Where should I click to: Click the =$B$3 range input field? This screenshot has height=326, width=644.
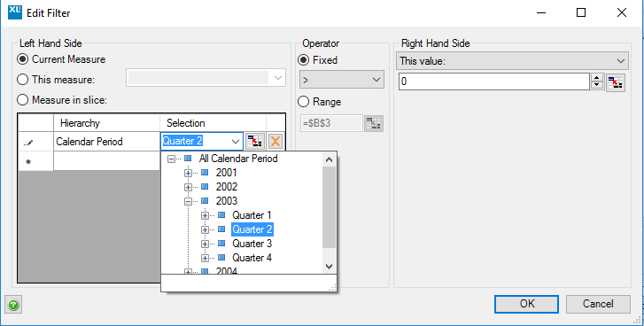tap(331, 123)
